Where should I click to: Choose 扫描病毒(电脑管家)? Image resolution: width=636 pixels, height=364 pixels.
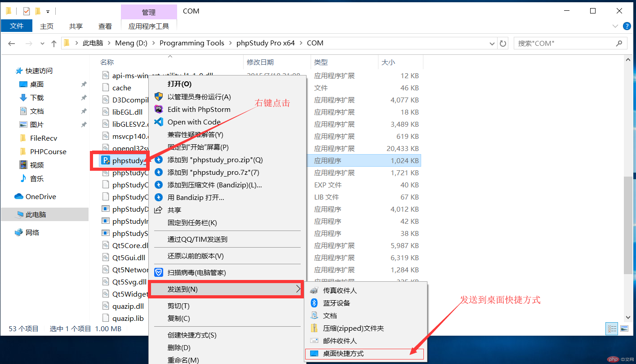pyautogui.click(x=227, y=272)
